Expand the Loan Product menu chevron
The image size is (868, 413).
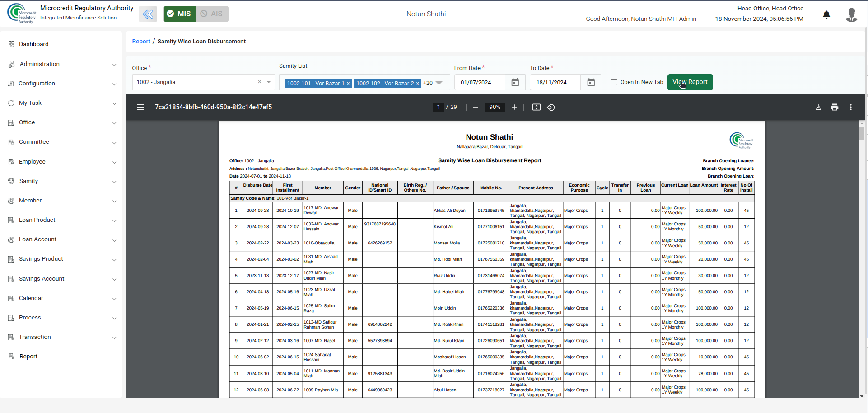tap(114, 221)
